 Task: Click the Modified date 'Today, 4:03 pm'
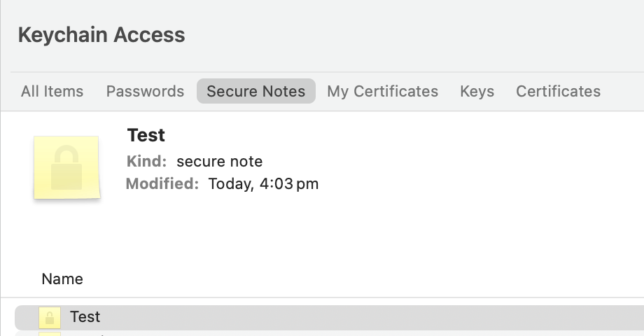(x=263, y=184)
